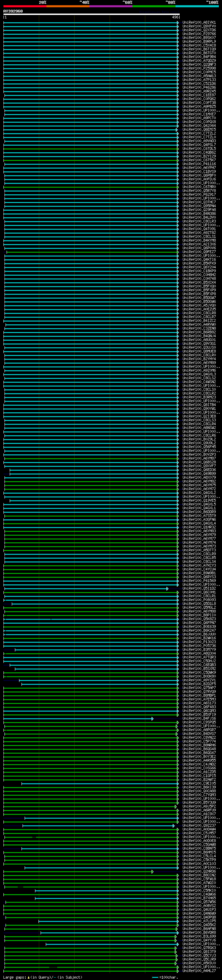Screen dimensions: 222x980
Task: Click the purple ~60% identity legend swatch
Action: [x=111, y=6]
